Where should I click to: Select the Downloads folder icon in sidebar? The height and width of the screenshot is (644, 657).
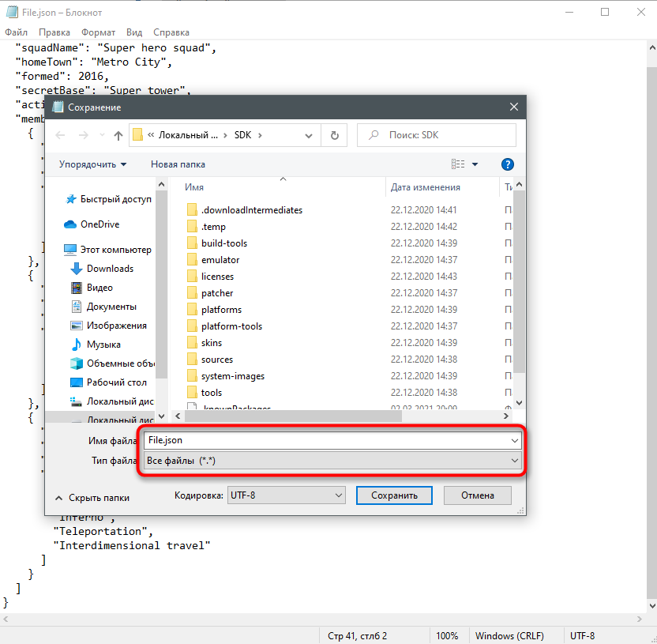(77, 269)
